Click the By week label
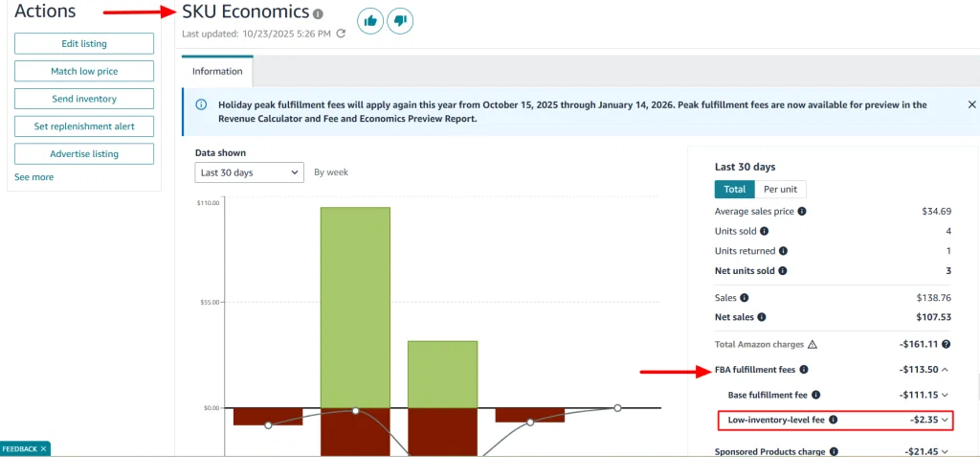The image size is (980, 457). [x=331, y=172]
